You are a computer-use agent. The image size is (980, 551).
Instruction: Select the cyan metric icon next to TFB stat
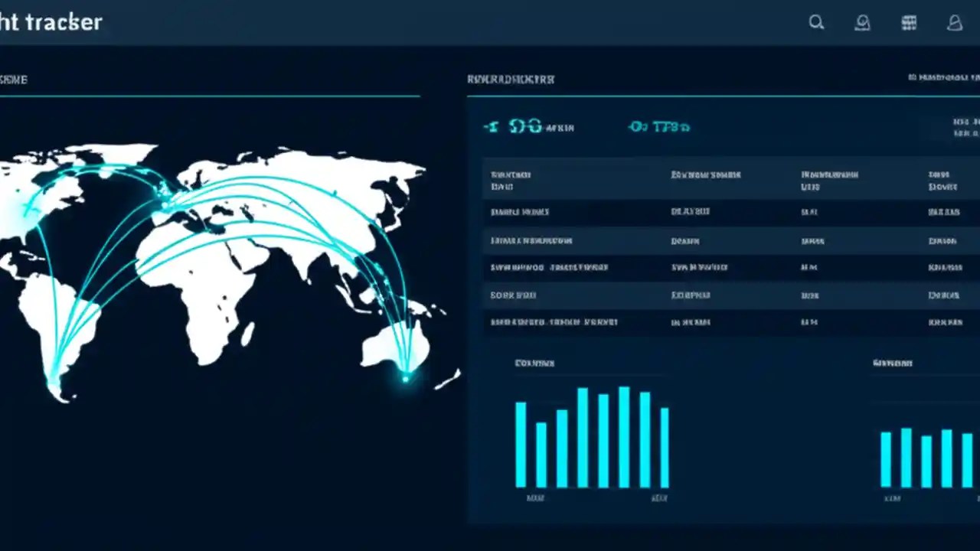click(635, 127)
